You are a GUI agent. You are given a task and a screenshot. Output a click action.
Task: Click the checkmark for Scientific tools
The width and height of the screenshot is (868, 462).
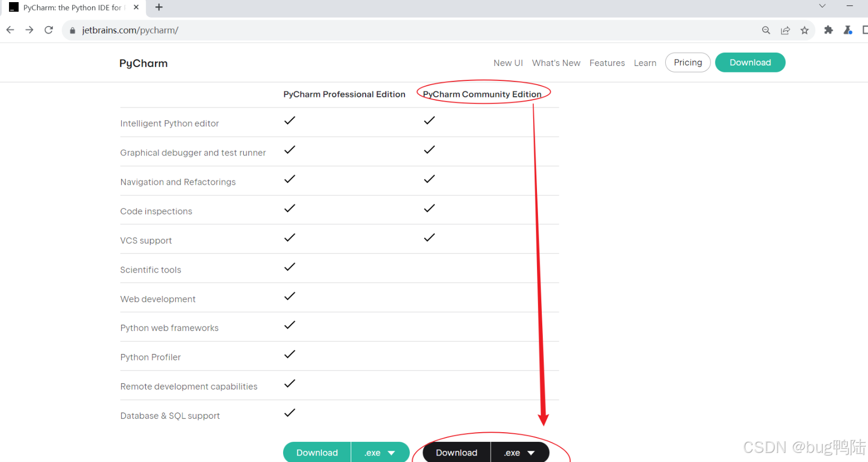point(290,267)
